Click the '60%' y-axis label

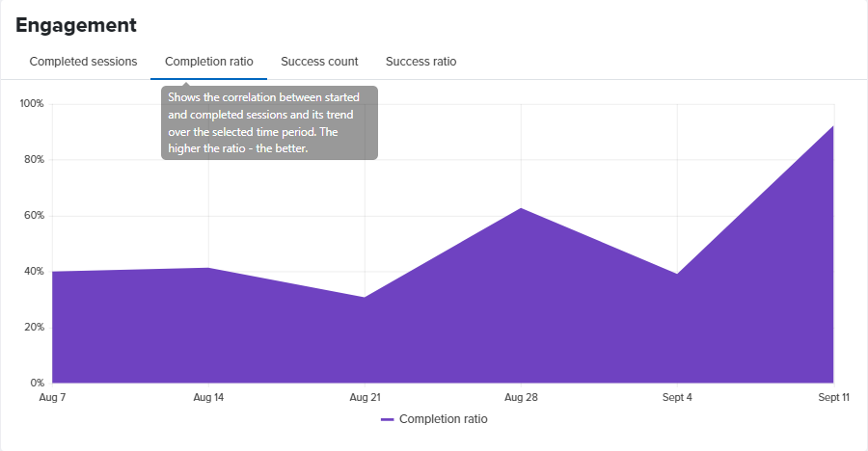pyautogui.click(x=34, y=215)
